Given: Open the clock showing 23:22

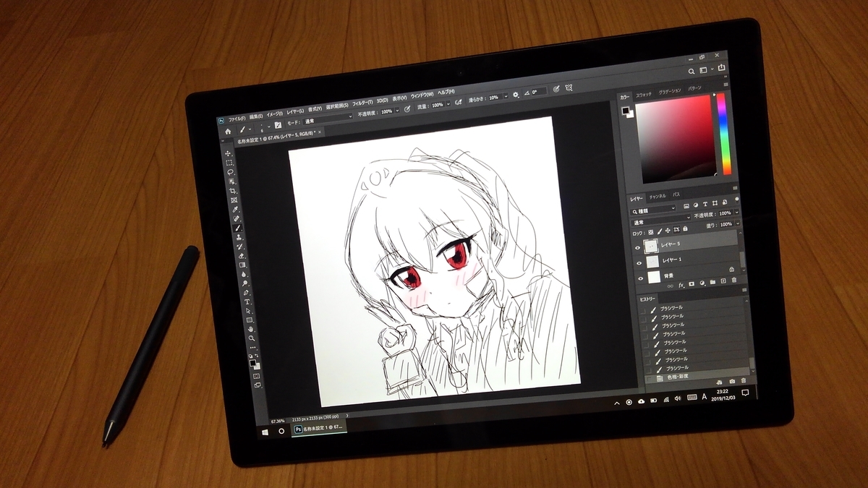Looking at the screenshot, I should coord(723,396).
